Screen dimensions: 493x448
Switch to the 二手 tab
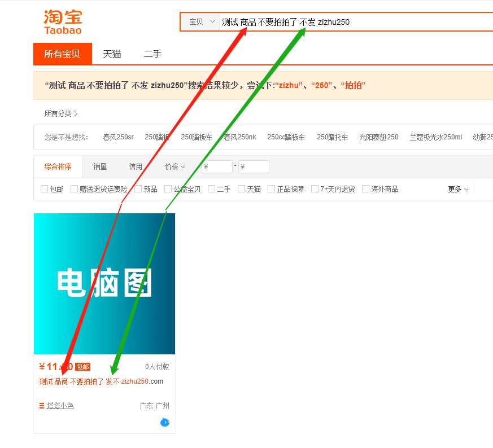pos(152,54)
